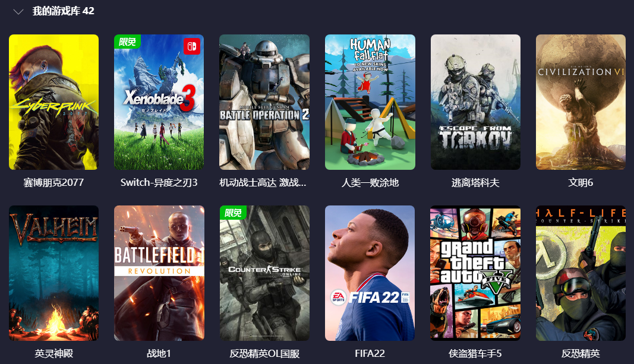Open the Cyberpunk 2077 game cover
The width and height of the screenshot is (634, 364).
coord(54,102)
